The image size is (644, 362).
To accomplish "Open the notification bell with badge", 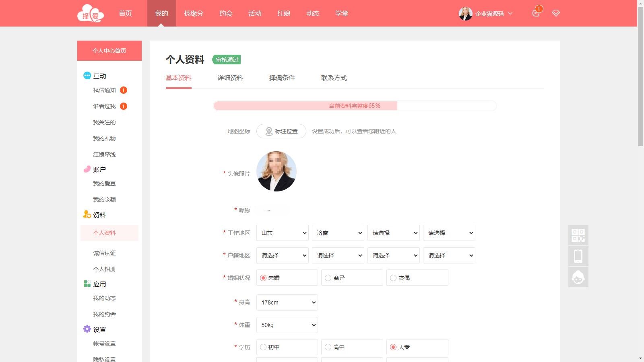I will [x=536, y=13].
